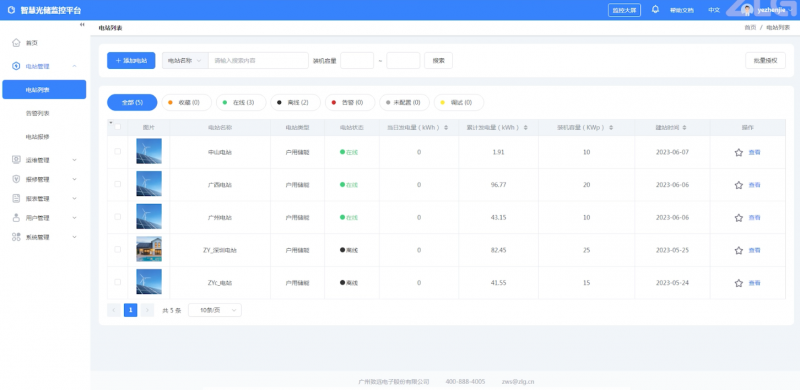Focus the station name search input field
This screenshot has width=800, height=390.
pyautogui.click(x=258, y=60)
